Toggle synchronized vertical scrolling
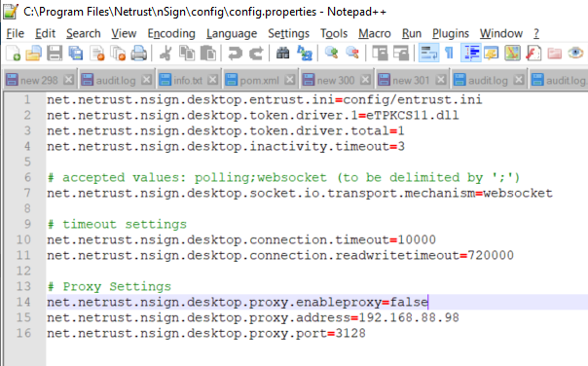 (380, 53)
